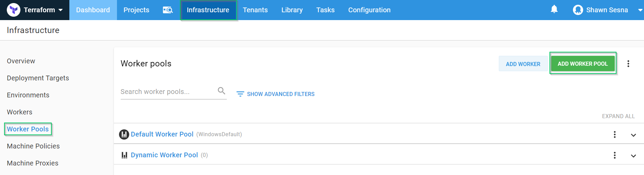Open Dynamic Worker Pool overflow menu

click(x=614, y=155)
